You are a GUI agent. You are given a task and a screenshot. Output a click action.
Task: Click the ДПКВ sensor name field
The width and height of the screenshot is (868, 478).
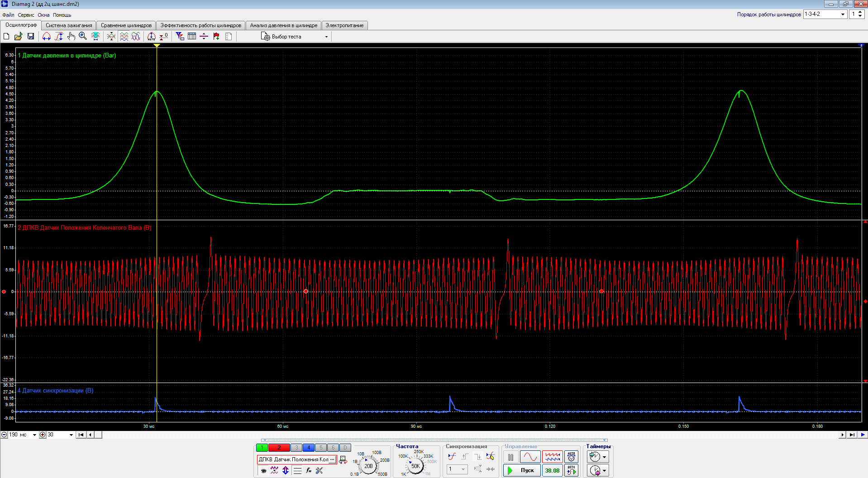tap(293, 459)
